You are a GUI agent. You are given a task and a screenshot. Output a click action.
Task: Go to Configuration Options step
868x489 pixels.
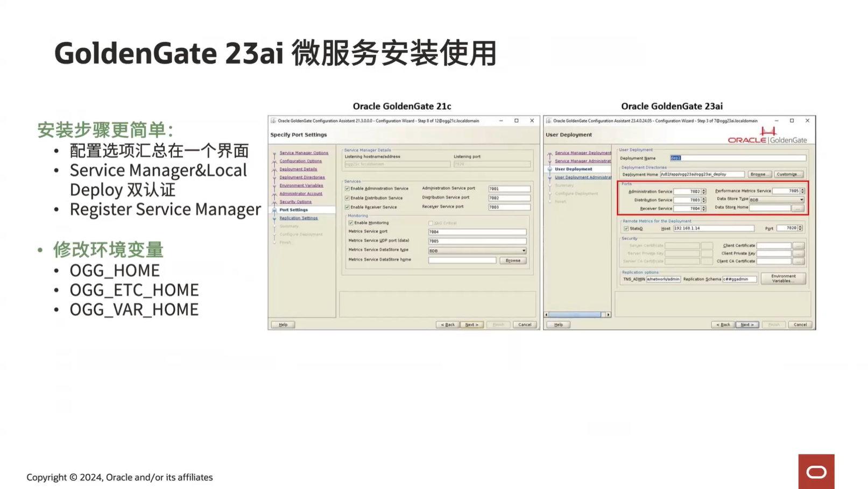coord(300,161)
